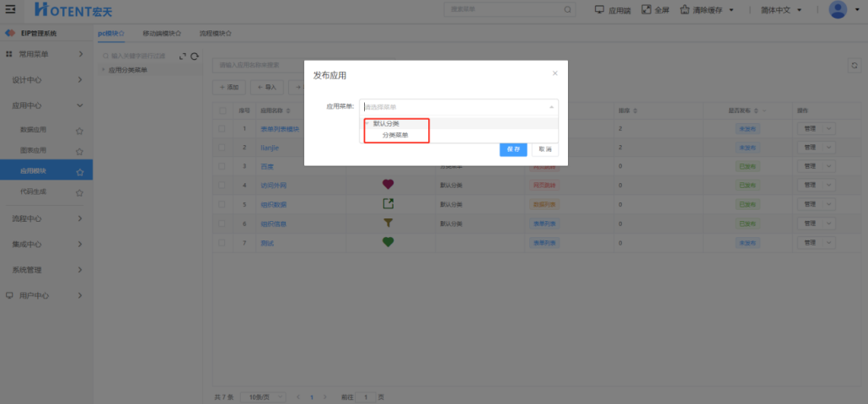
Task: Click the refresh icon at the table's upper right
Action: pyautogui.click(x=855, y=66)
